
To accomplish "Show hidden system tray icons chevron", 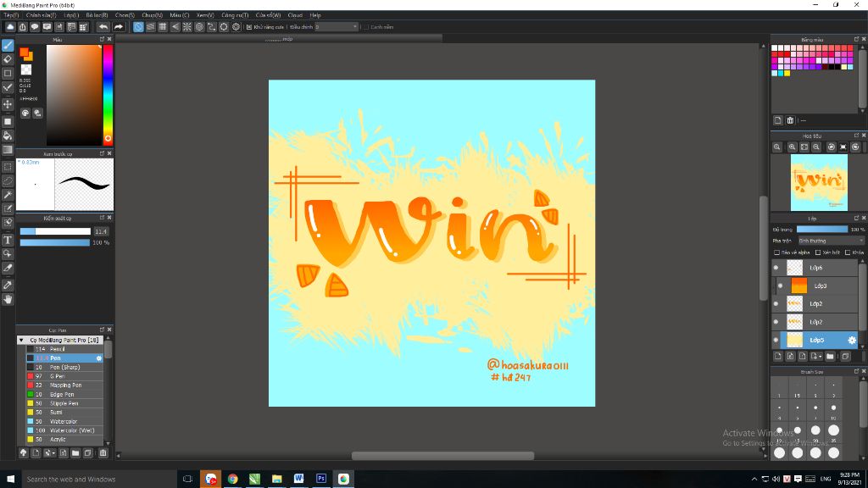I will point(754,480).
